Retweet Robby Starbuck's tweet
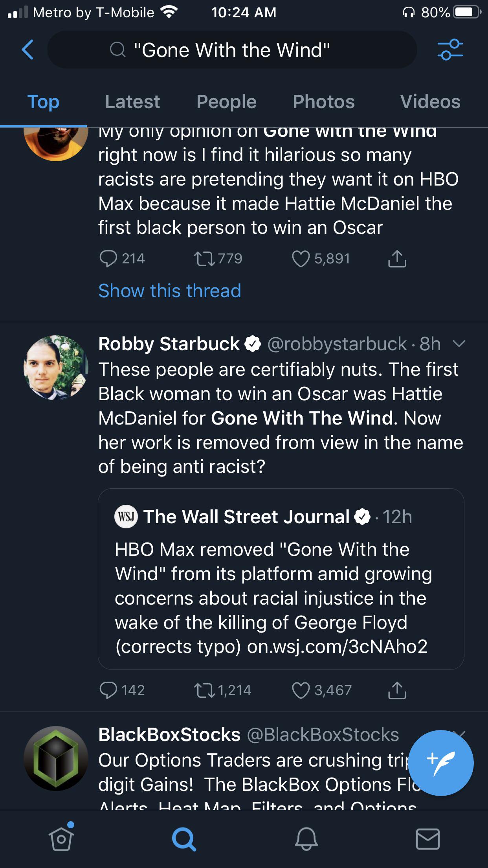Viewport: 488px width, 868px height. 204,690
